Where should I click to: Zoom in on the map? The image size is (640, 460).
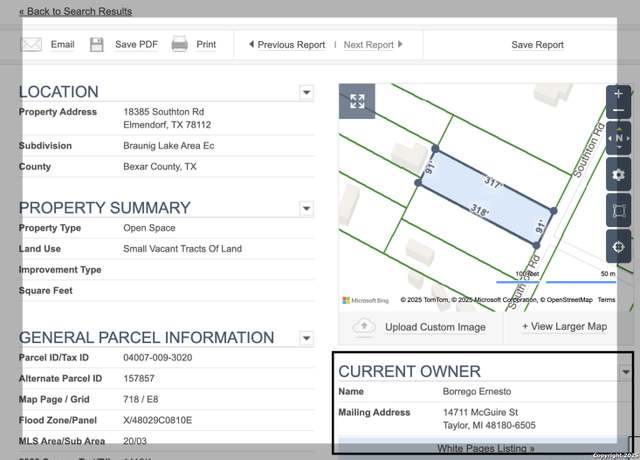tap(618, 94)
